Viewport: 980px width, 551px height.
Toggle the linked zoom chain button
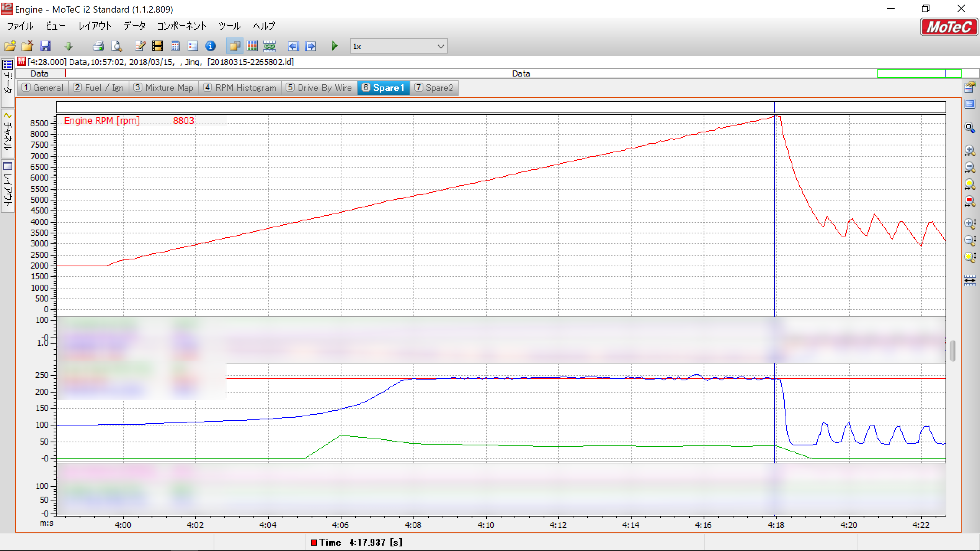pyautogui.click(x=269, y=46)
